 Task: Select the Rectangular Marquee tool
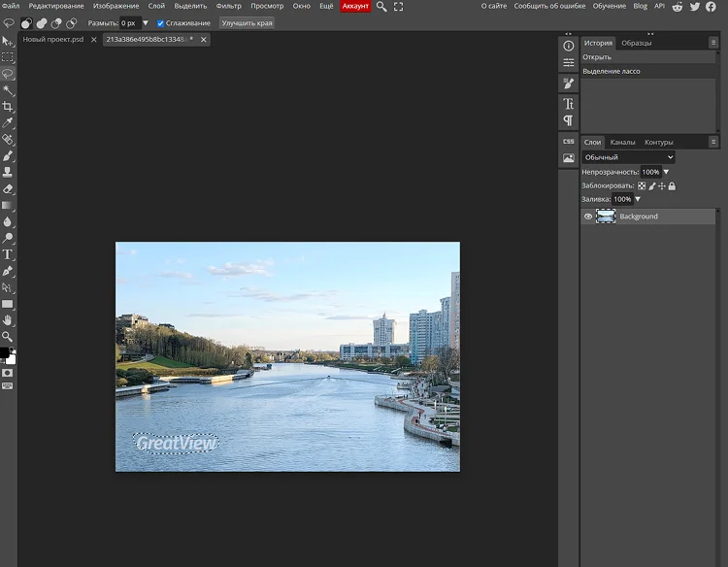(x=8, y=57)
